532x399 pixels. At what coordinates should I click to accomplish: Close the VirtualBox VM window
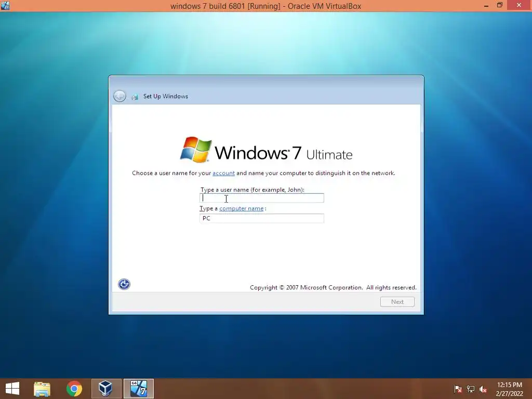tap(519, 5)
